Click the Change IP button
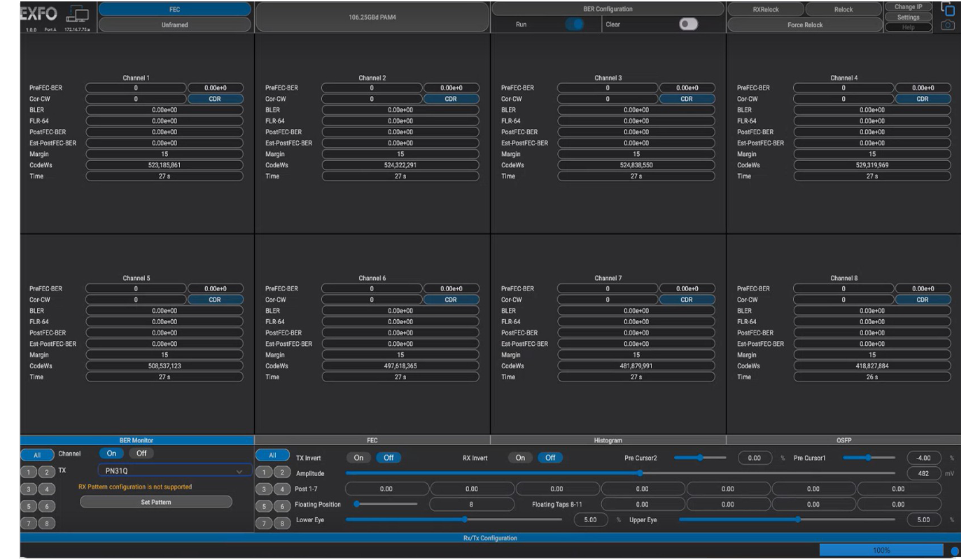 pos(908,6)
